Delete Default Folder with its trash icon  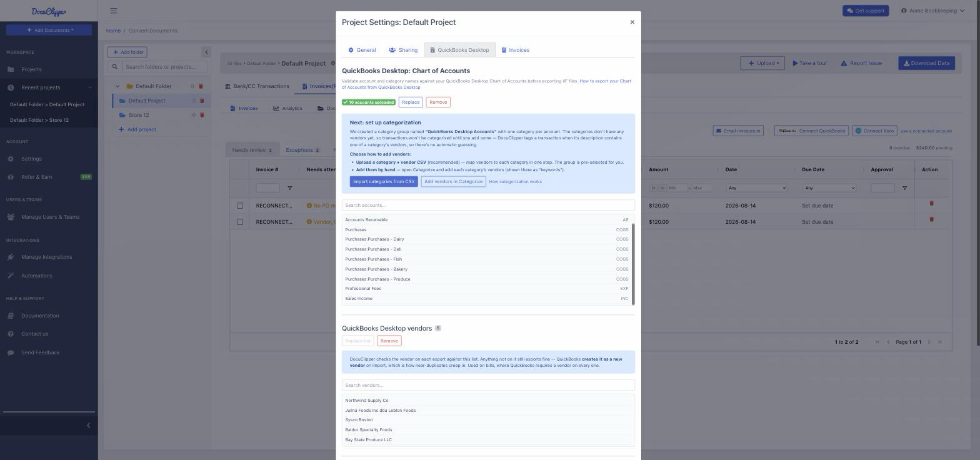[202, 86]
